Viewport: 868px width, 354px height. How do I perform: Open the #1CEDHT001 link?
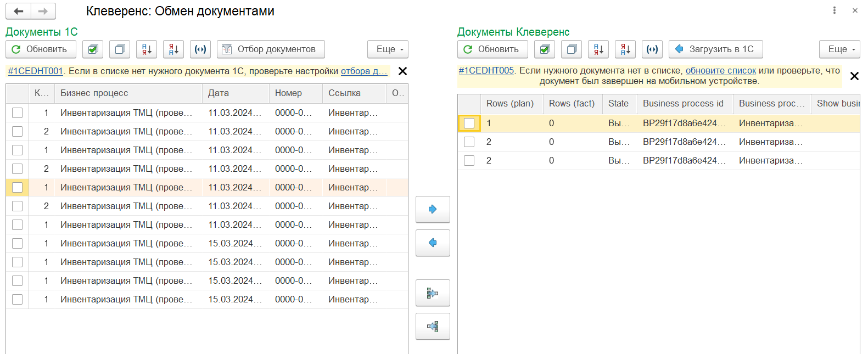pyautogui.click(x=35, y=71)
